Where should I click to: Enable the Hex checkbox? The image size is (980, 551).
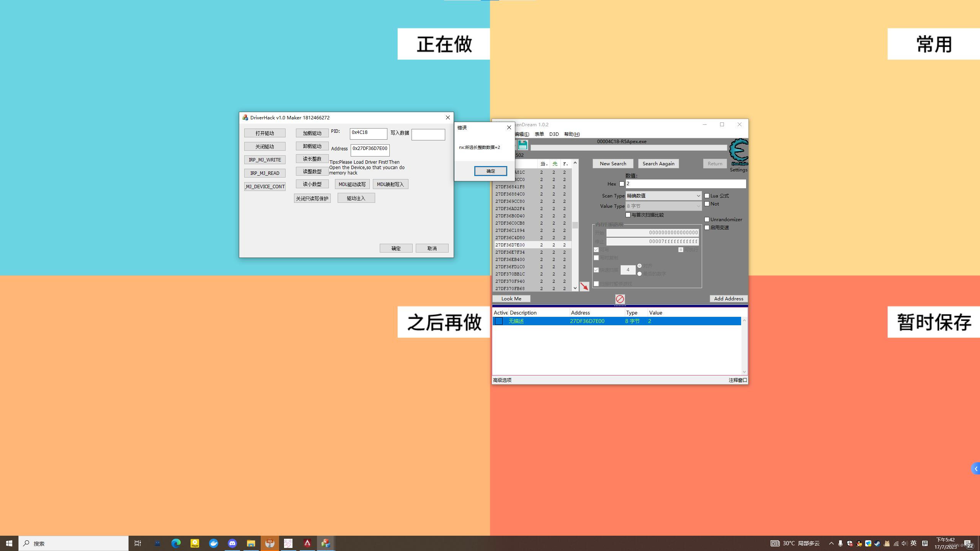(x=622, y=184)
